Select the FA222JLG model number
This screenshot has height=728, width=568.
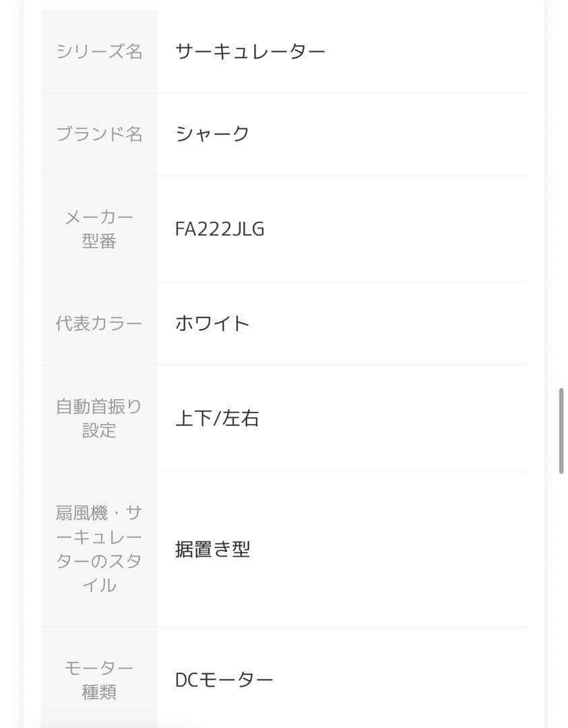coord(220,229)
